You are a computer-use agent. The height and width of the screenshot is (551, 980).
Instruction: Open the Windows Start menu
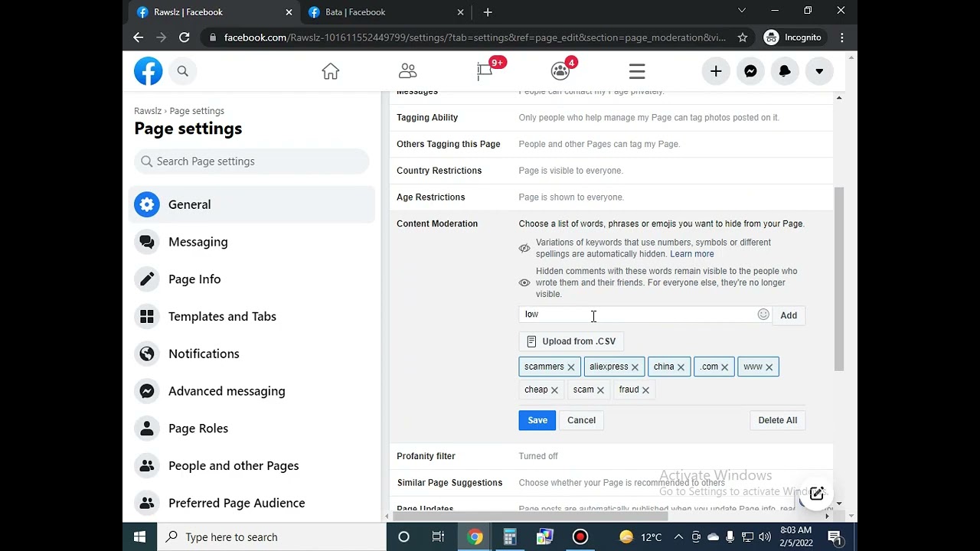tap(139, 537)
